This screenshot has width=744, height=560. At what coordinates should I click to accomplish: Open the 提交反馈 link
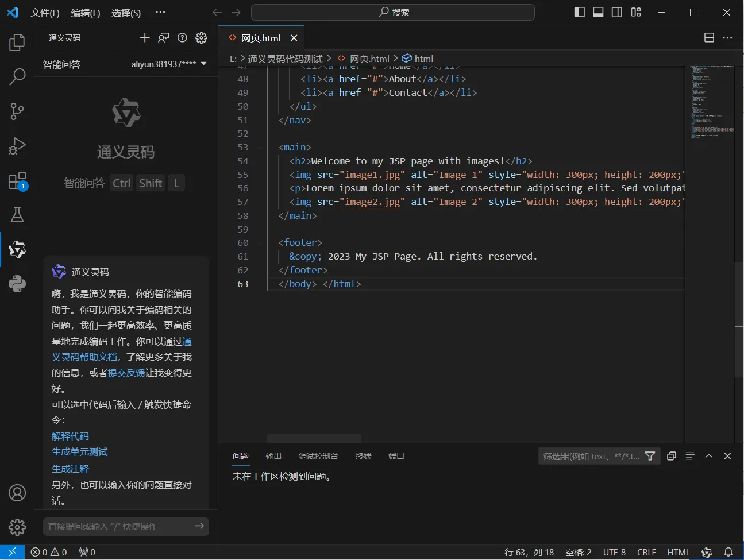click(126, 373)
